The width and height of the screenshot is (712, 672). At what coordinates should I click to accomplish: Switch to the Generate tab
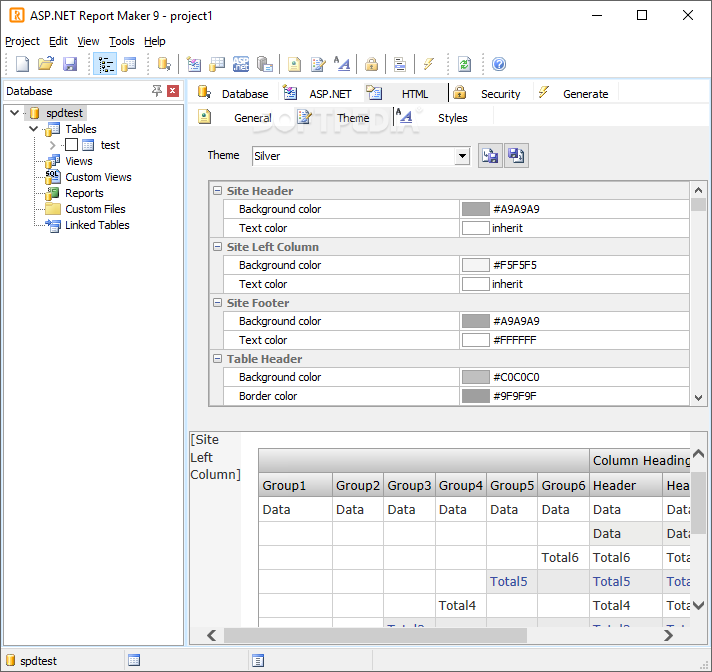point(574,94)
